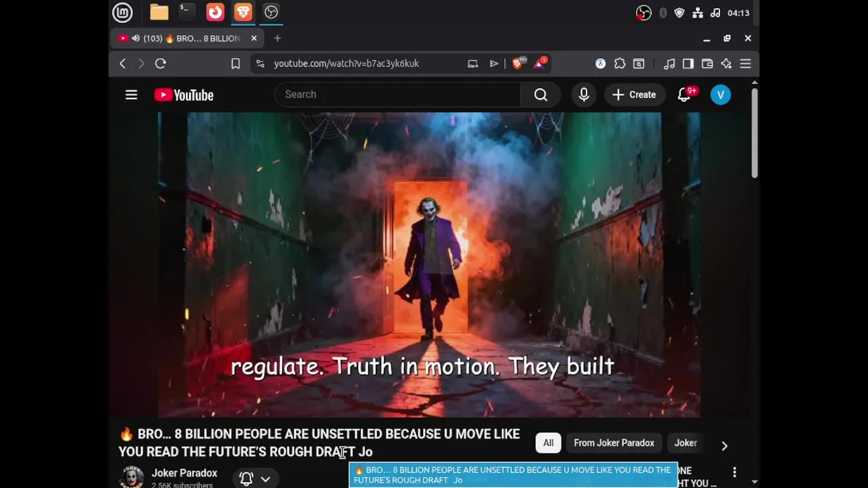Image resolution: width=868 pixels, height=488 pixels.
Task: Click the round blue extension icon
Action: click(x=600, y=64)
